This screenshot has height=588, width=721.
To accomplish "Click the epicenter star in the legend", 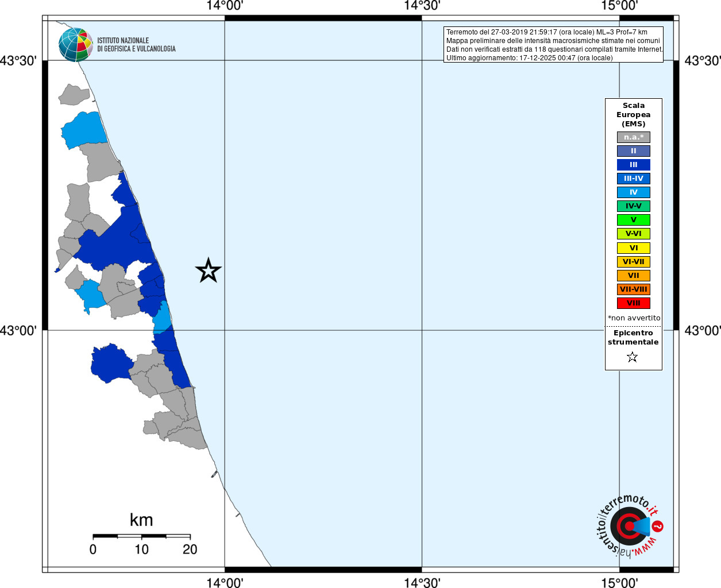I will point(633,357).
